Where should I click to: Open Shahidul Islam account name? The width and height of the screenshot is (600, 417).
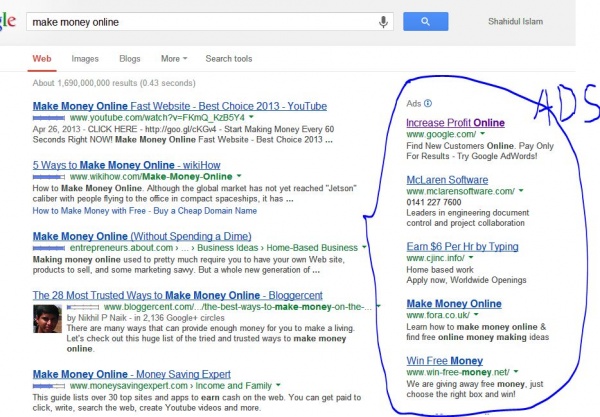515,21
